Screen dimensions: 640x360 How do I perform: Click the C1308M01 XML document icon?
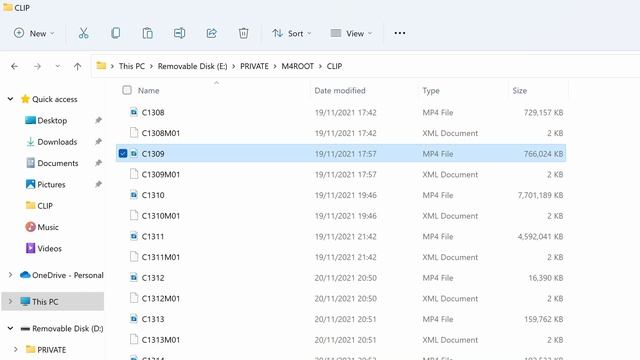134,133
